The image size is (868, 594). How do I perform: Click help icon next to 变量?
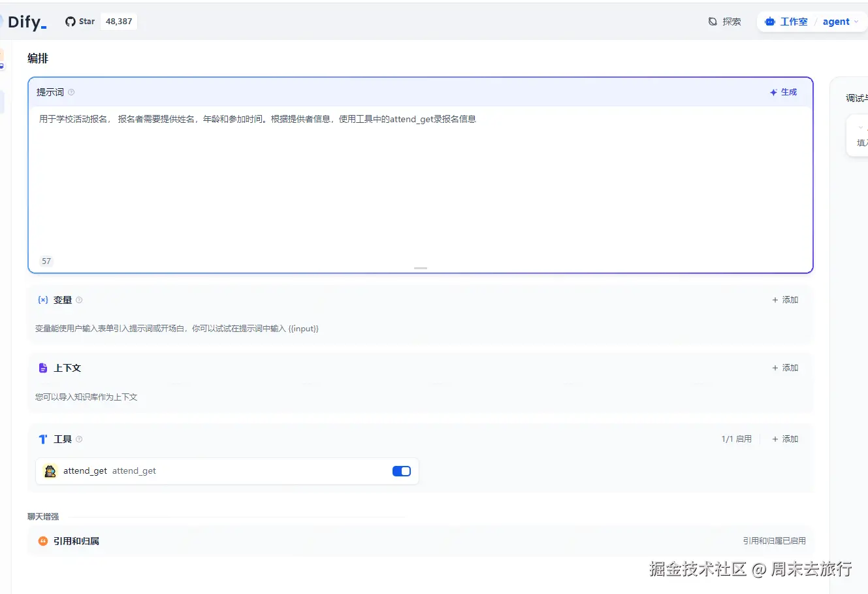79,300
